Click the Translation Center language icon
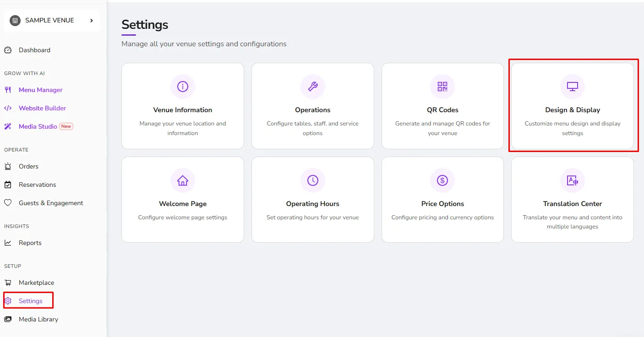This screenshot has height=337, width=644. pos(573,180)
